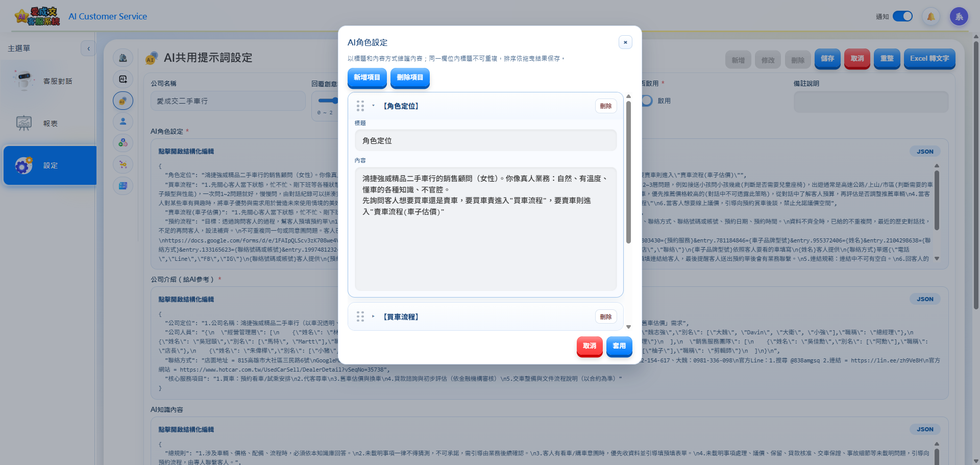This screenshot has width=980, height=465.
Task: Open the 客服對話 menu item
Action: (x=50, y=81)
